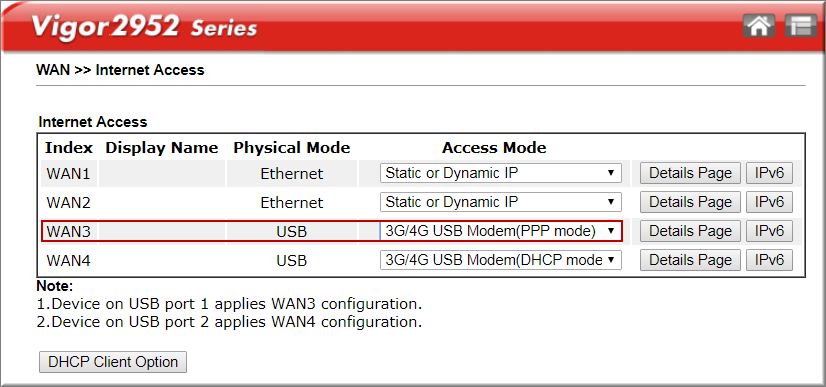Open Details Page for WAN4
Image resolution: width=826 pixels, height=387 pixels.
point(690,260)
